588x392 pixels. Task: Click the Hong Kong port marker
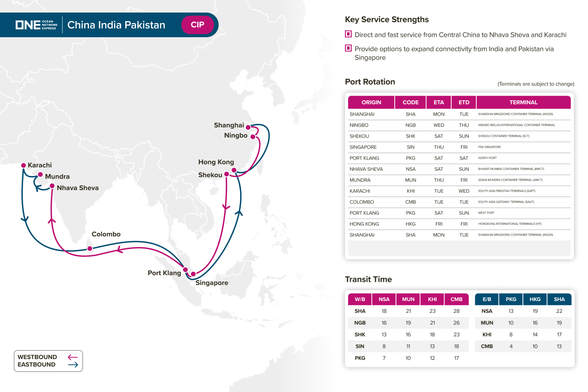click(x=234, y=170)
